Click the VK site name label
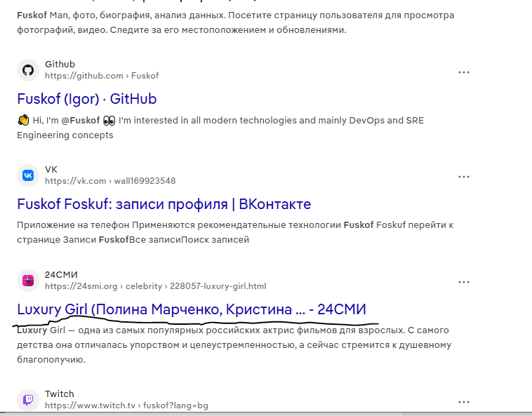This screenshot has width=532, height=416. tap(51, 170)
